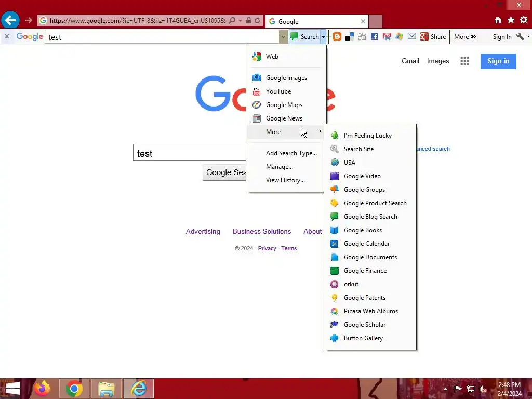Click the mail envelope toolbar icon

[x=411, y=36]
